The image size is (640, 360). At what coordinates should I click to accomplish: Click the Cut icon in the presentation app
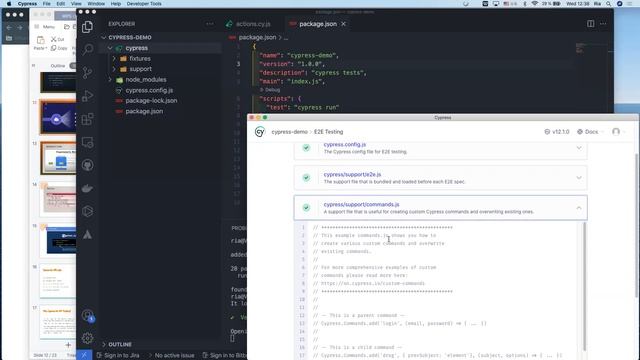tap(53, 39)
